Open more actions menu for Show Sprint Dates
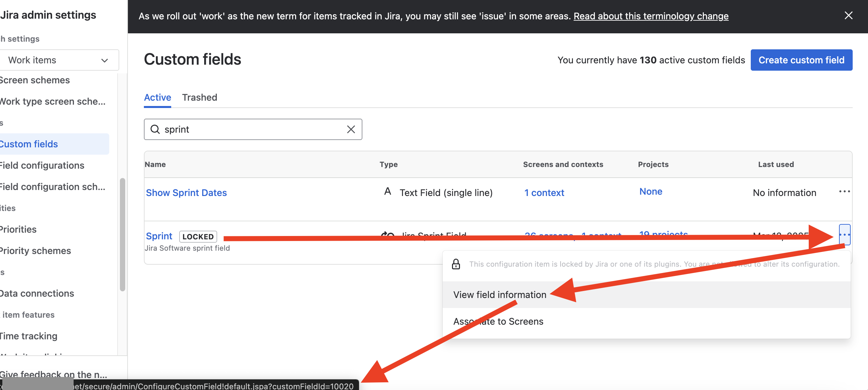The image size is (868, 390). pyautogui.click(x=844, y=191)
